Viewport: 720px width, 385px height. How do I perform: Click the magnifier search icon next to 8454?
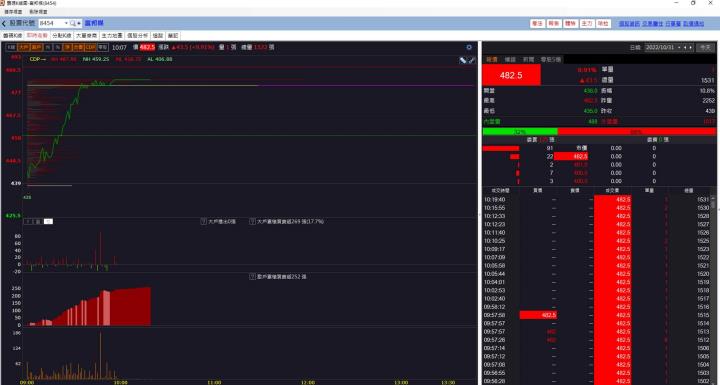(73, 23)
